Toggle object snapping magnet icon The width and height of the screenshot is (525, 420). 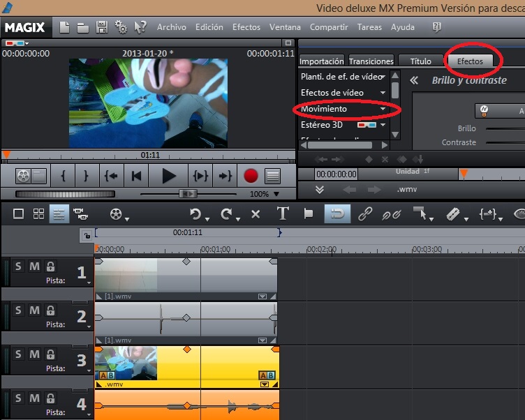337,214
